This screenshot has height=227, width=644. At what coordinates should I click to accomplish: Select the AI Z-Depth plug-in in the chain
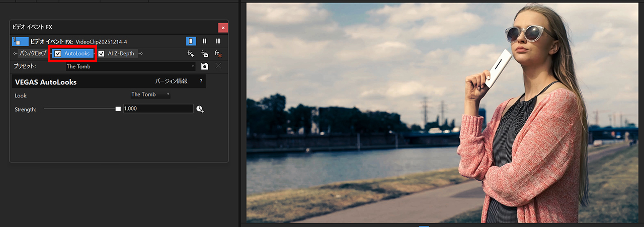[x=121, y=54]
